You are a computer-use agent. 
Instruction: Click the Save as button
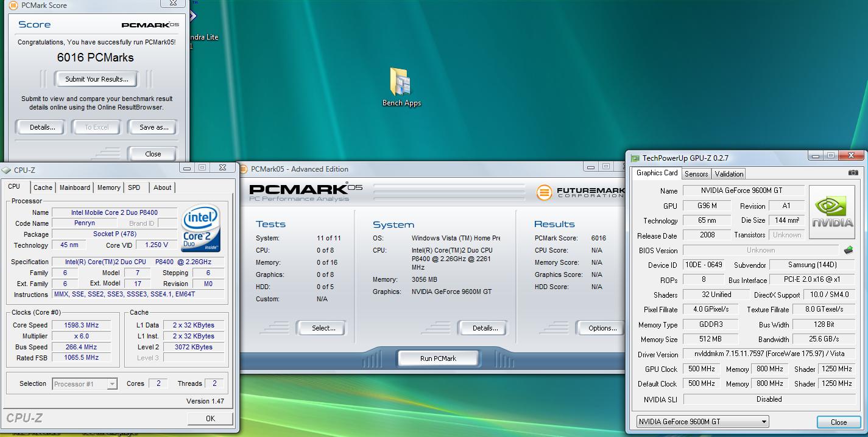(x=153, y=127)
